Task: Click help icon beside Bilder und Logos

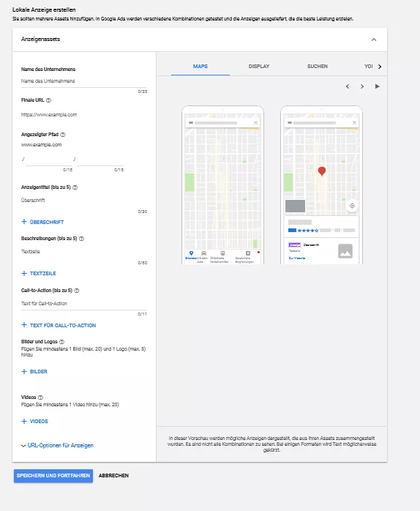Action: pos(62,342)
